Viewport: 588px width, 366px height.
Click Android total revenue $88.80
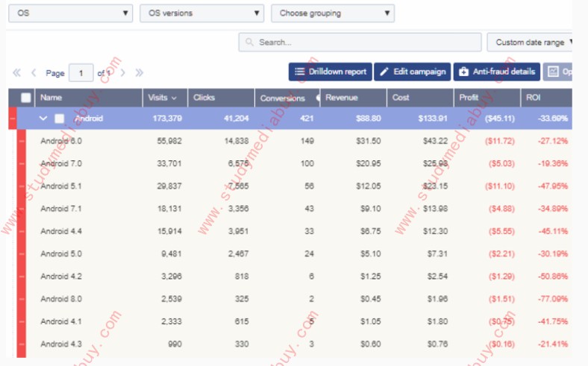pos(369,119)
